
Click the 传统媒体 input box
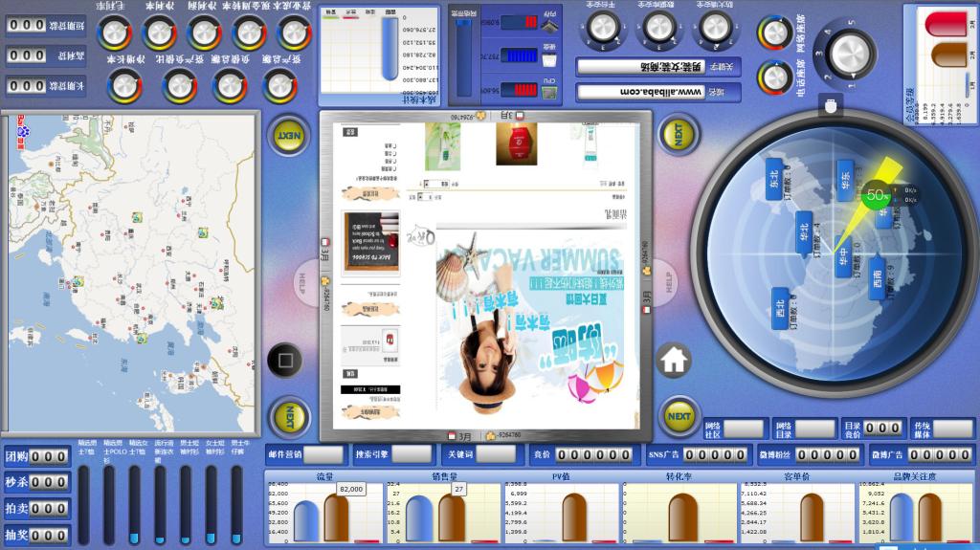953,429
